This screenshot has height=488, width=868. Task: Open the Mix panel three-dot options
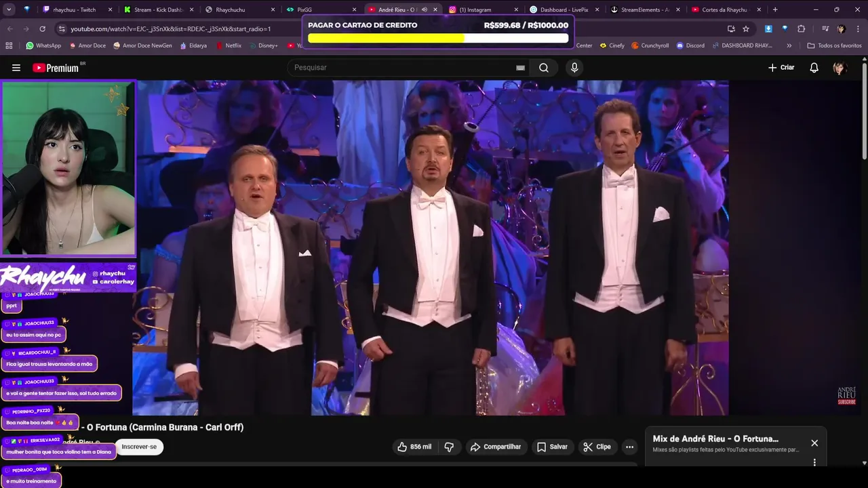click(814, 462)
